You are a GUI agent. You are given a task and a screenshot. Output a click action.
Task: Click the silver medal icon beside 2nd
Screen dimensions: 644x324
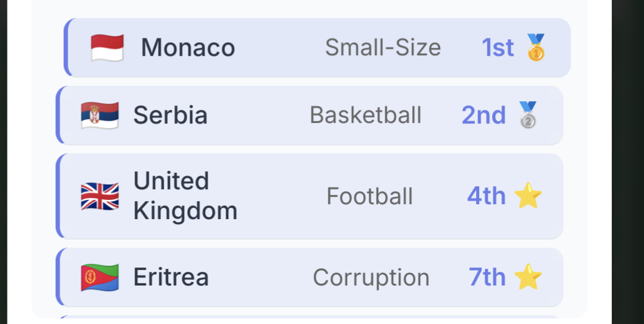tap(527, 115)
